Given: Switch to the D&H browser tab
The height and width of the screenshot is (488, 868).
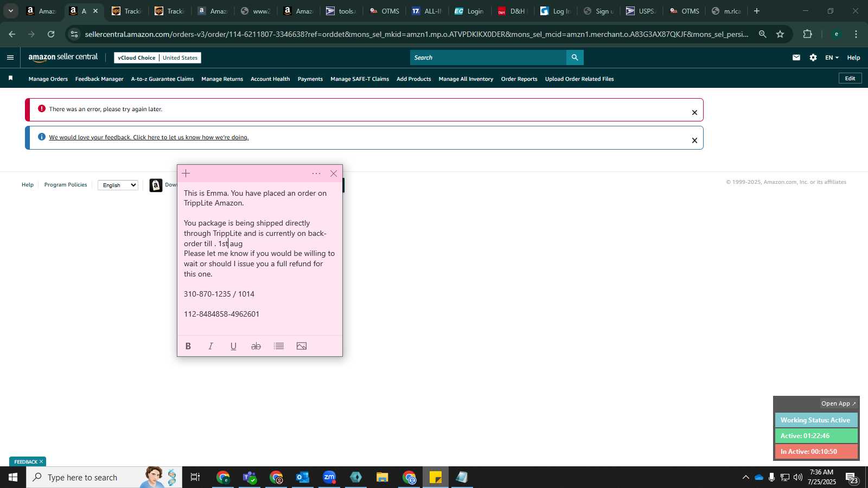Looking at the screenshot, I should tap(513, 11).
